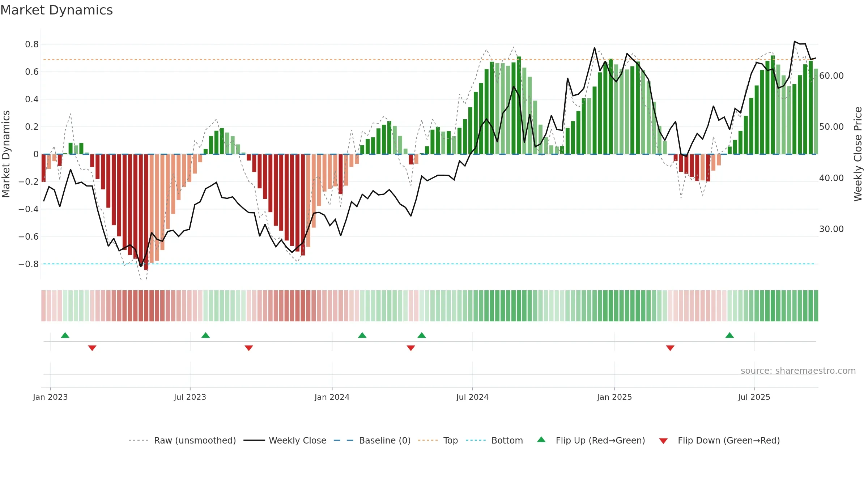868x488 pixels.
Task: Click the Jul 2023 axis label
Action: [190, 397]
